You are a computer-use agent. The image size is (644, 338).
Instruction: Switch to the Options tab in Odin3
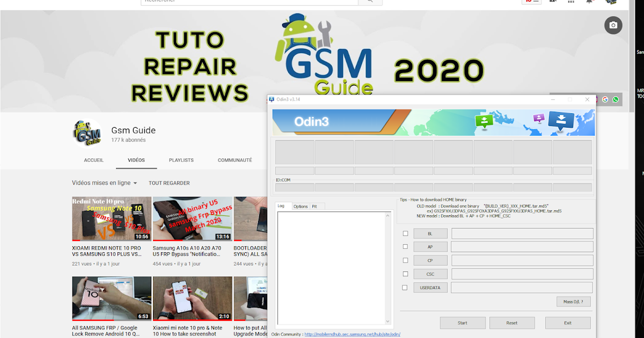point(301,207)
